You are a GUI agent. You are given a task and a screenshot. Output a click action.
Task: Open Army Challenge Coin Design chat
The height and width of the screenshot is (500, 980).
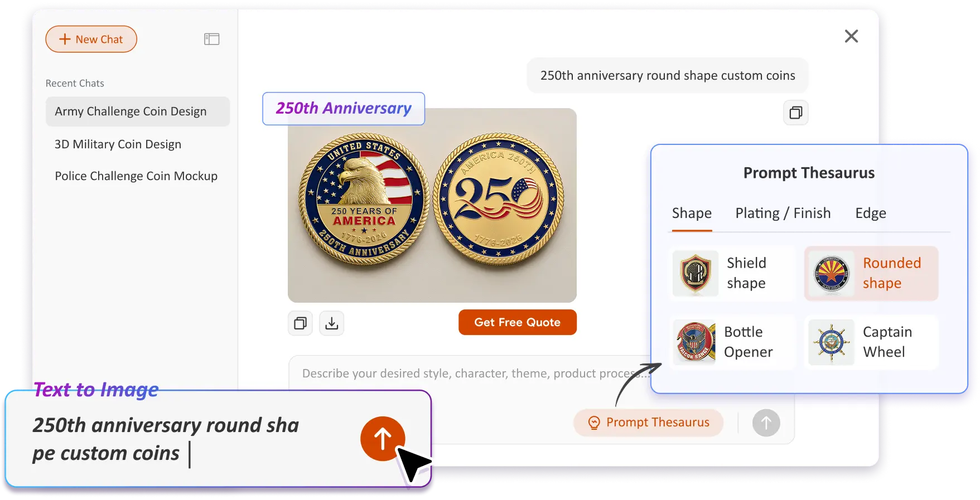pos(138,111)
